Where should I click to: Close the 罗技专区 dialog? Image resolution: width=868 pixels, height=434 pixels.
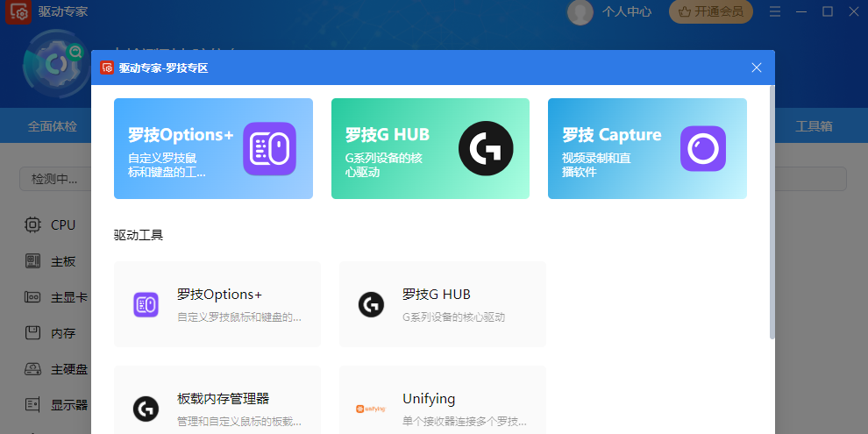(756, 68)
